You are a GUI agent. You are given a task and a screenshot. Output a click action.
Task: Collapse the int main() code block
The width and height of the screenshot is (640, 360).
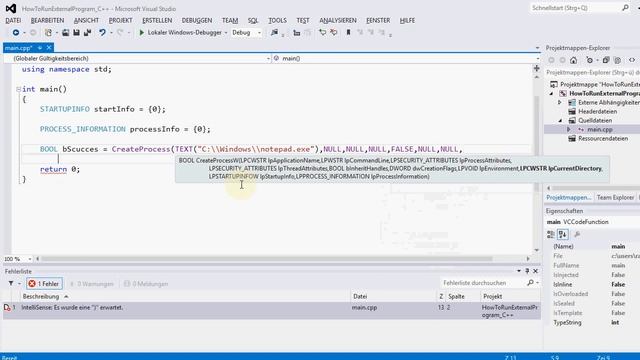pyautogui.click(x=18, y=89)
